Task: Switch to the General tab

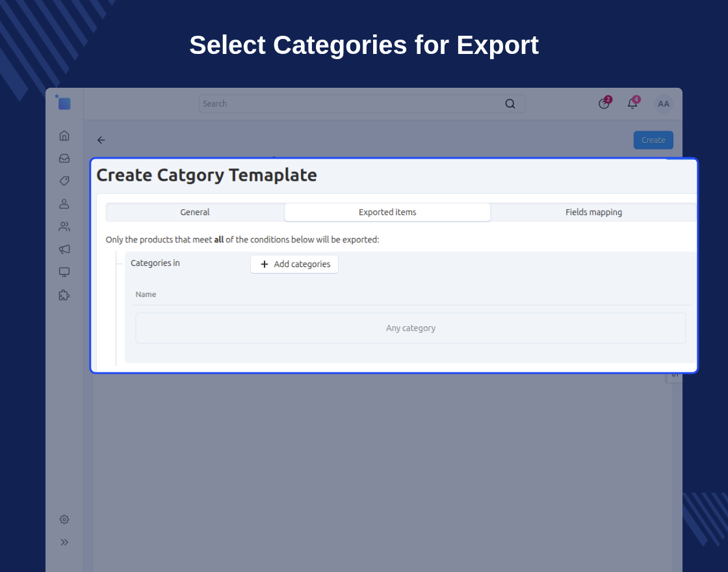Action: pyautogui.click(x=195, y=212)
